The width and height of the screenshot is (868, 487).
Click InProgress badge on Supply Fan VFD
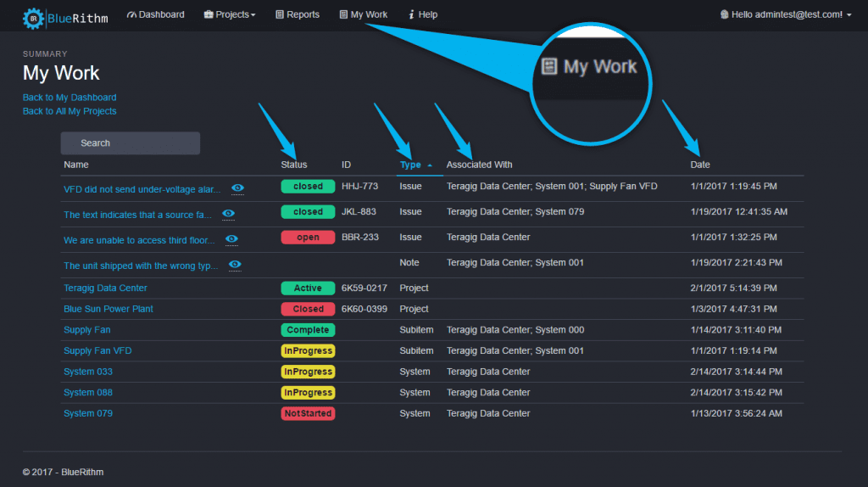(x=308, y=350)
